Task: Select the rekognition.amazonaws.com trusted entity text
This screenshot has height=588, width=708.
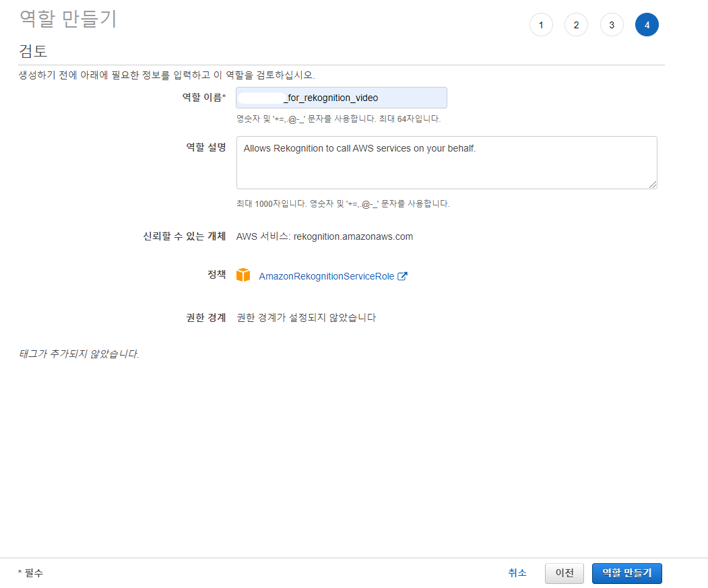Action: click(x=353, y=236)
